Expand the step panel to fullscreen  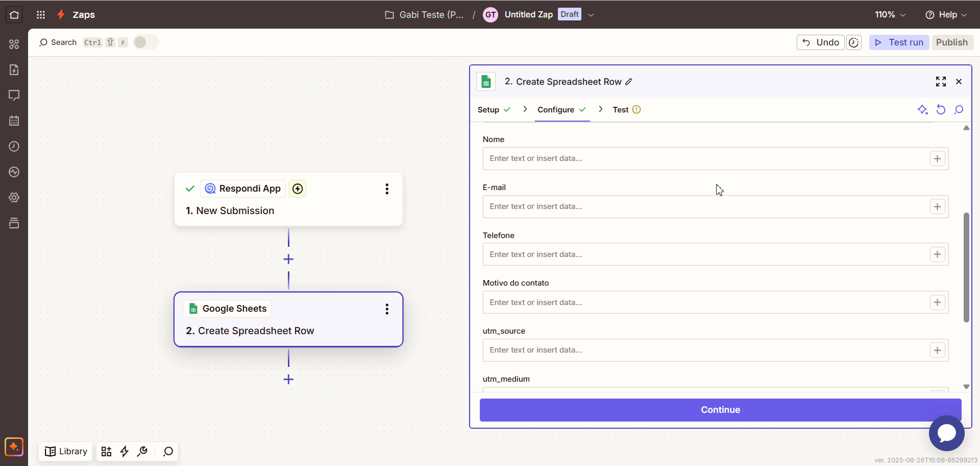[x=941, y=82]
